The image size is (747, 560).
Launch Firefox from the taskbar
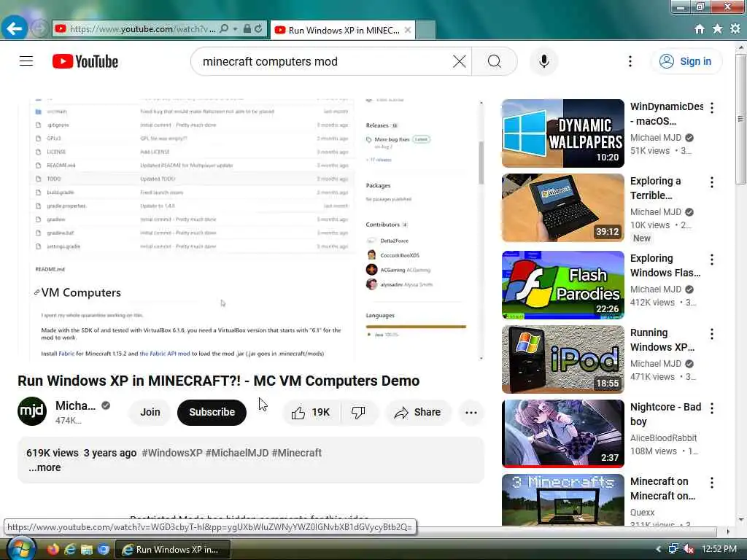click(53, 549)
